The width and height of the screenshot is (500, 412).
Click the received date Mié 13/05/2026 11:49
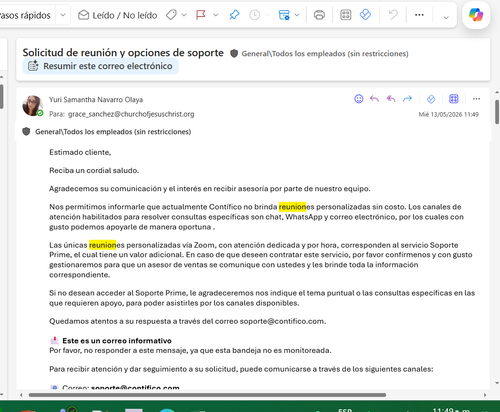click(448, 114)
